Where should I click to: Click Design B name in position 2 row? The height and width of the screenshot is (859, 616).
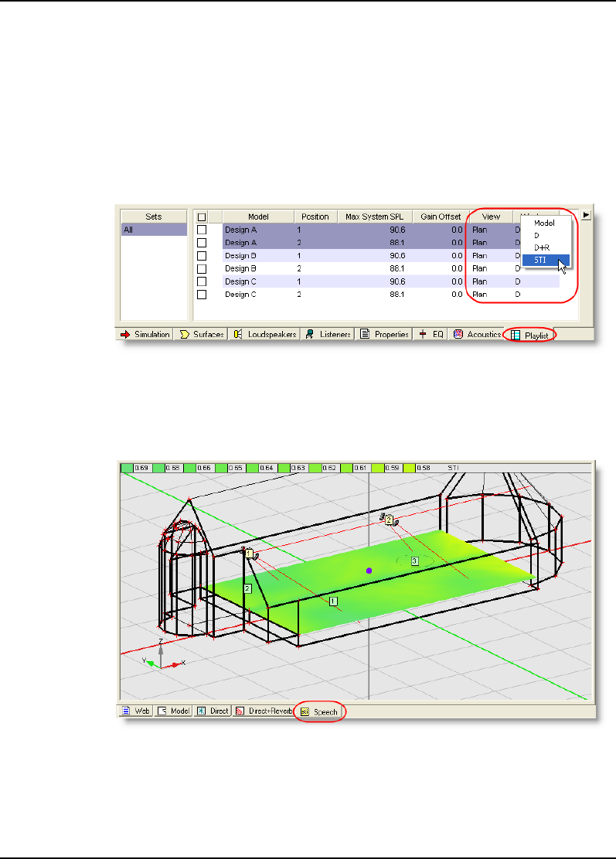[x=240, y=269]
